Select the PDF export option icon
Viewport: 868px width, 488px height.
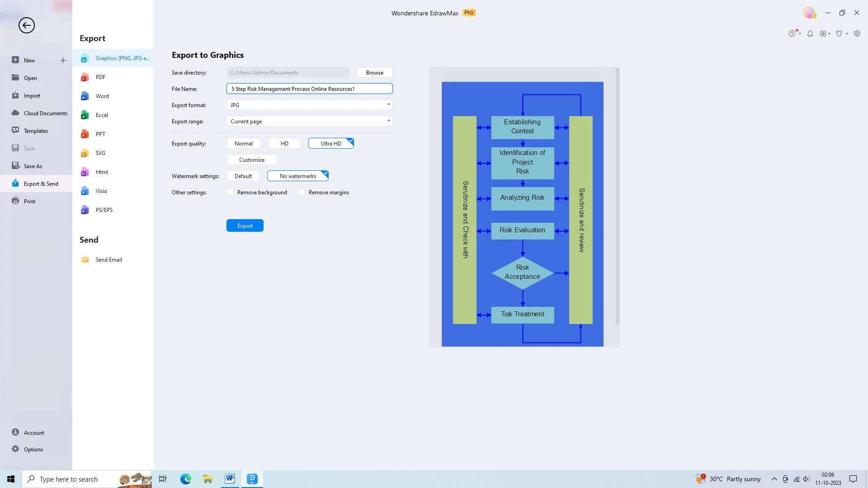[85, 77]
